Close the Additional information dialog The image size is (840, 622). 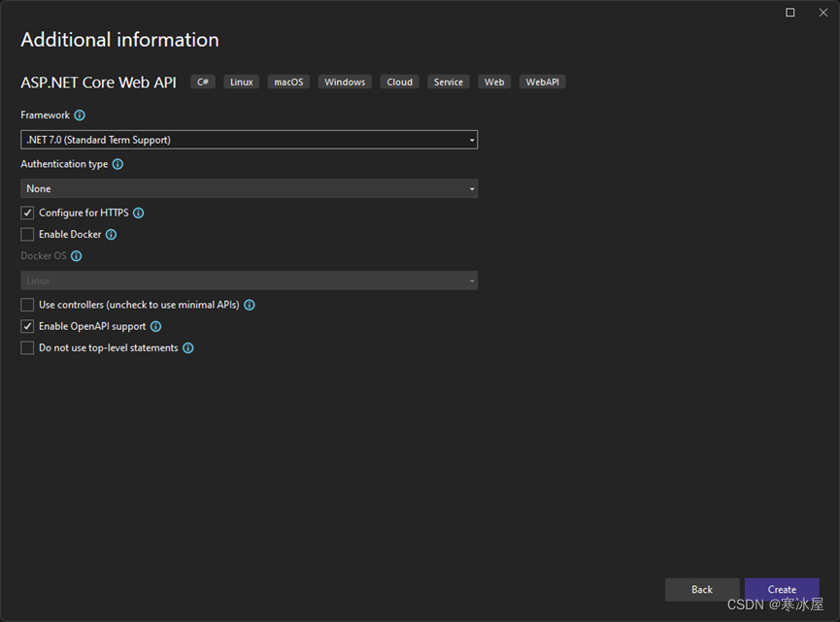tap(823, 13)
